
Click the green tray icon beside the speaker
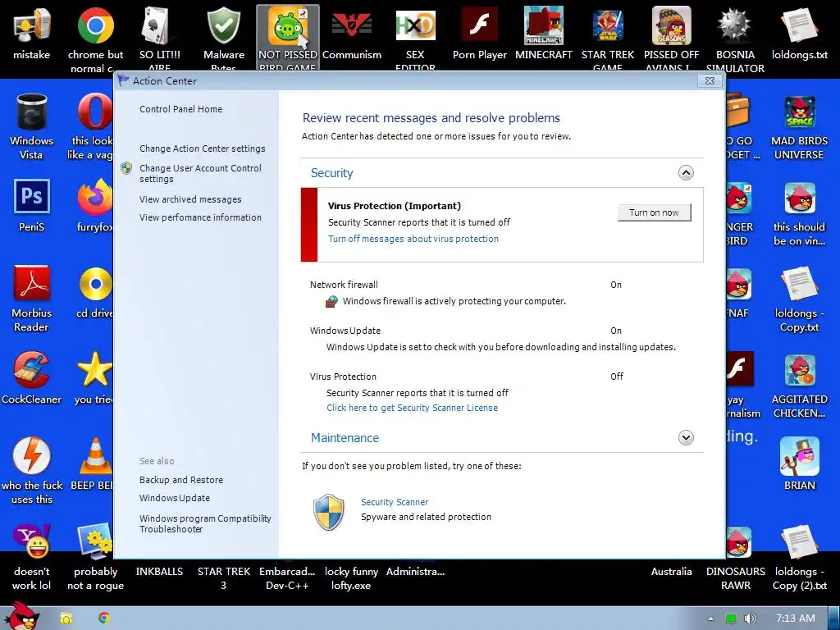(731, 619)
